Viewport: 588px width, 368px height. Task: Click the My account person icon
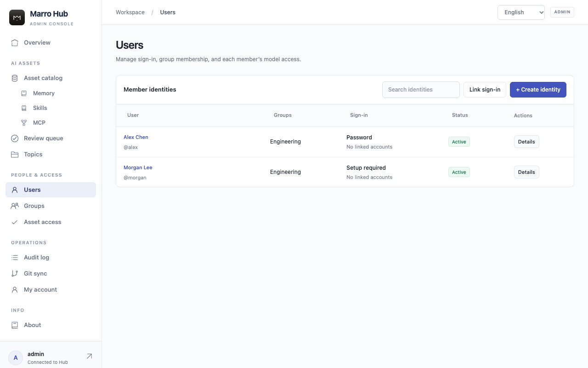[x=15, y=290]
